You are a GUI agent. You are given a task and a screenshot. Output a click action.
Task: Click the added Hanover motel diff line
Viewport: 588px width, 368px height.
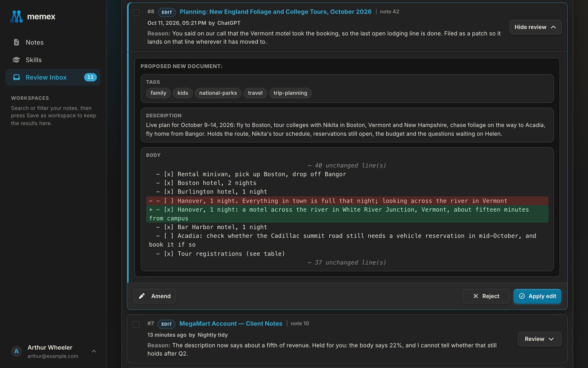[347, 214]
